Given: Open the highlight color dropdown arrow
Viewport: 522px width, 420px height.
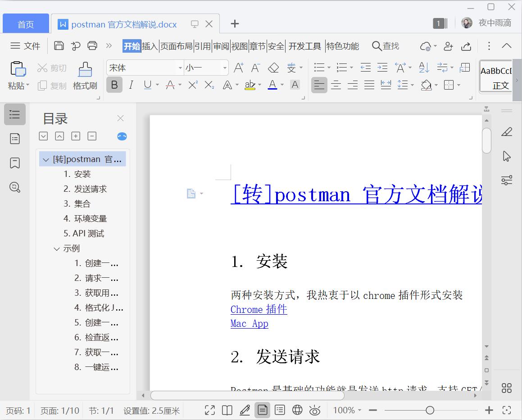Looking at the screenshot, I should click(260, 85).
